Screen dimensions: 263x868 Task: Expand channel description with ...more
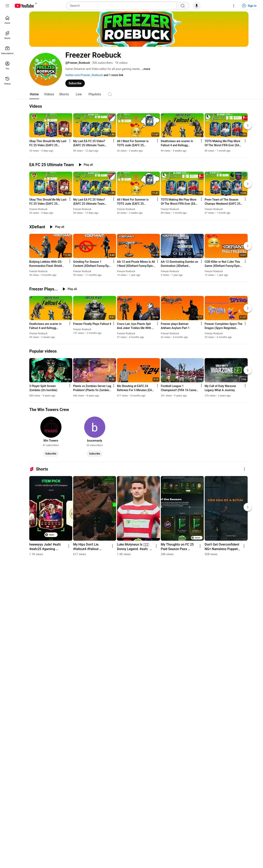(146, 69)
